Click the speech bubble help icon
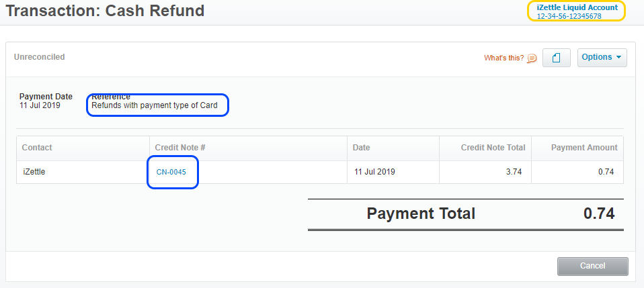Image resolution: width=644 pixels, height=288 pixels. (532, 58)
